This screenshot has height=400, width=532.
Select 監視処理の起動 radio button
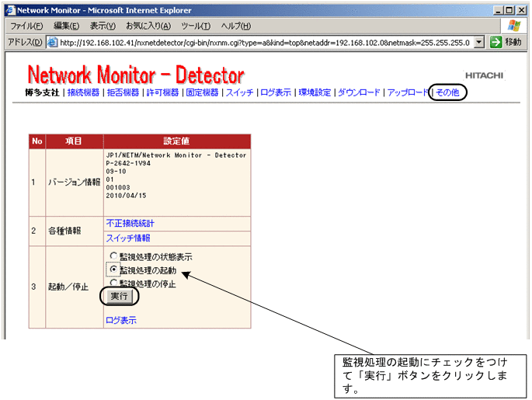(113, 269)
